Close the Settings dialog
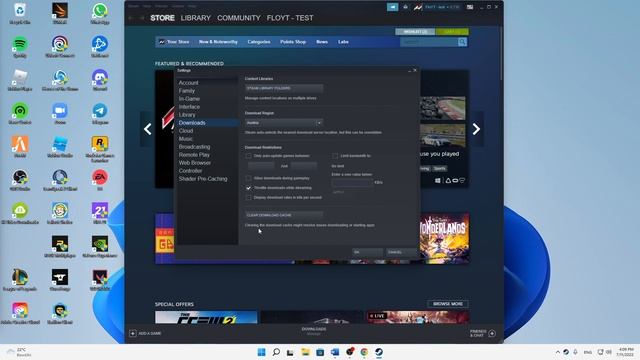 point(415,70)
